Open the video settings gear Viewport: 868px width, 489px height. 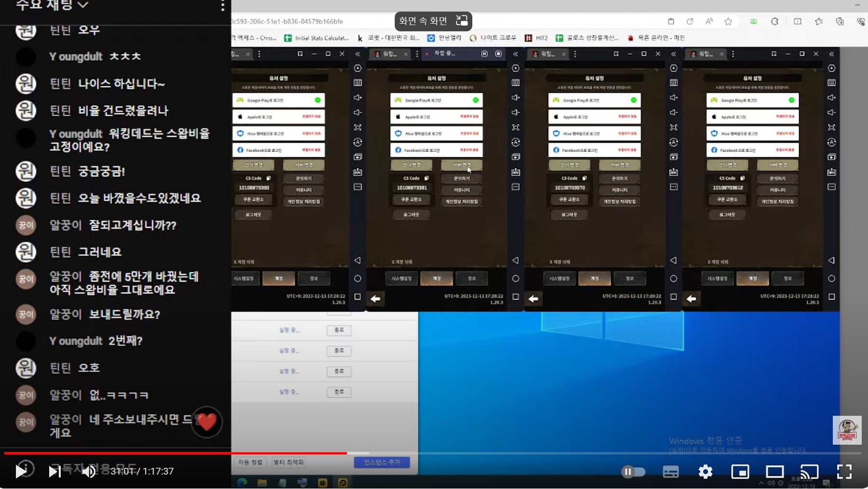(705, 472)
